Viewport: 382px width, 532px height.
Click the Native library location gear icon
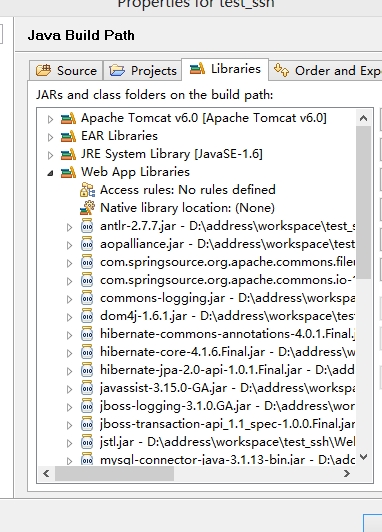[87, 208]
